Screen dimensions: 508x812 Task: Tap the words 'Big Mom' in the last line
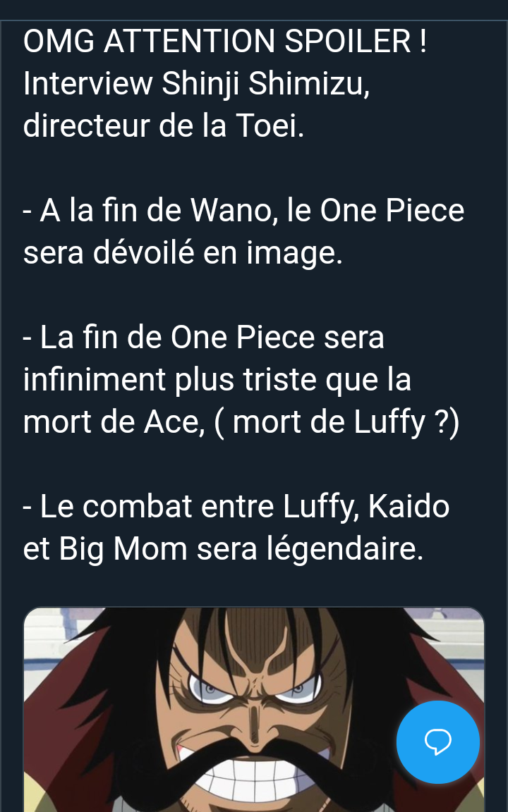pos(123,549)
